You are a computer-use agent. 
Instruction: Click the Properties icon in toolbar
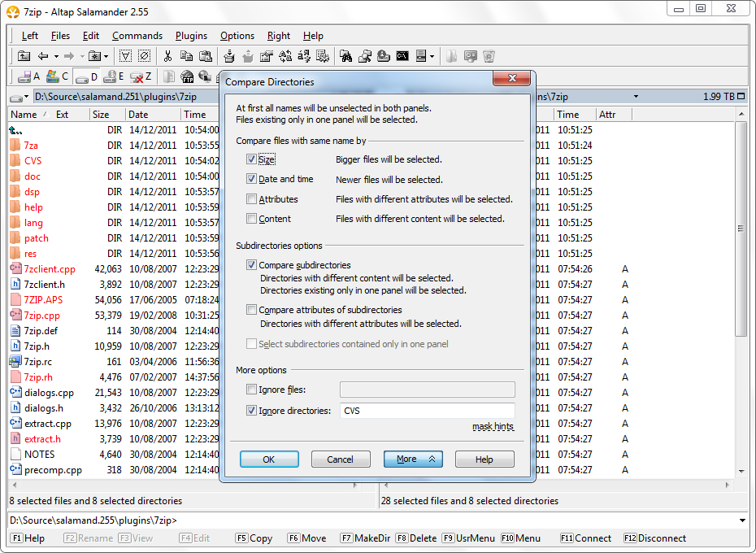(x=266, y=56)
